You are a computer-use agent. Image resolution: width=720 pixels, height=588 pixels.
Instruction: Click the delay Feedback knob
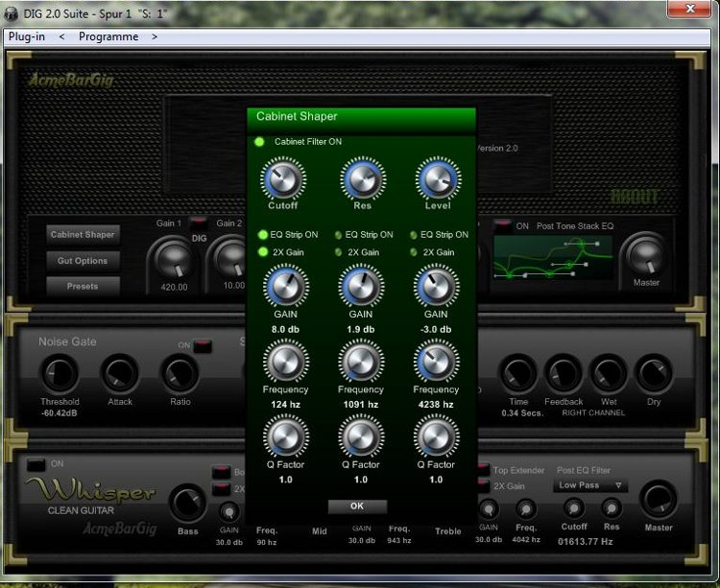click(564, 374)
